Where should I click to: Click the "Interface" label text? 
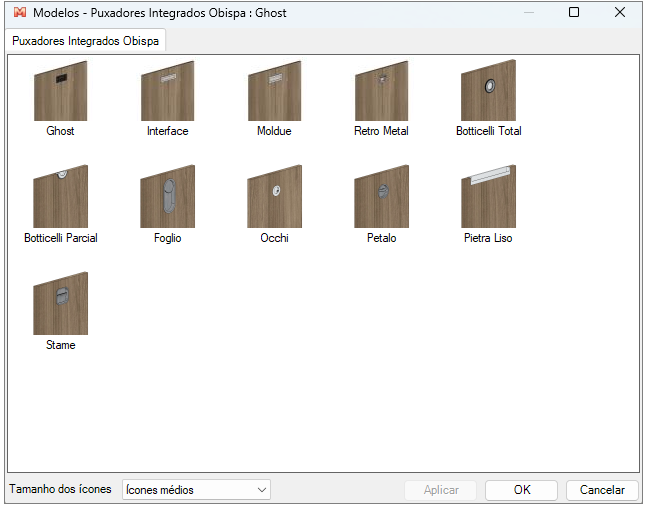(167, 131)
